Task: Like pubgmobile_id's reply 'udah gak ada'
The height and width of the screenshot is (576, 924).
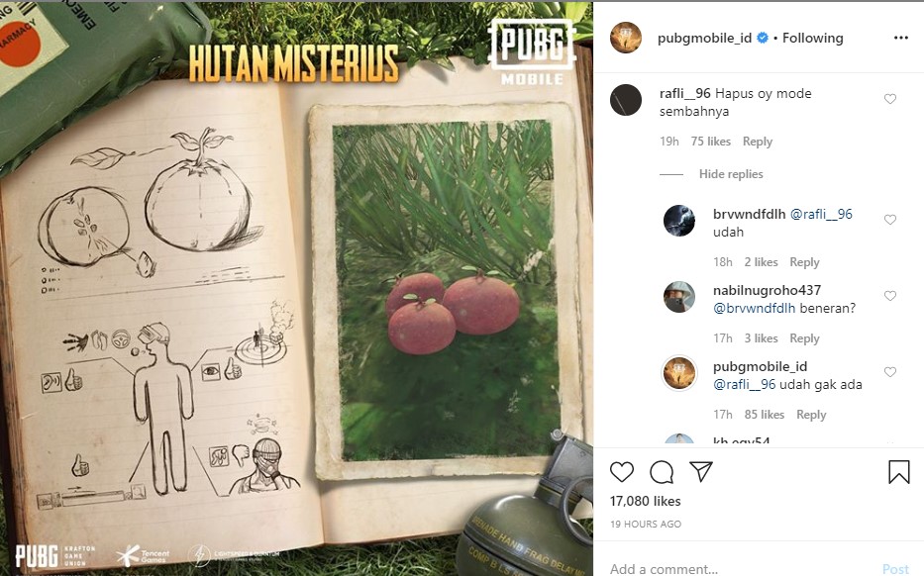Action: point(889,372)
